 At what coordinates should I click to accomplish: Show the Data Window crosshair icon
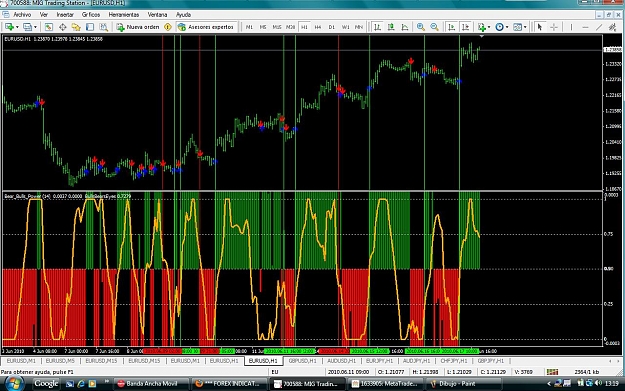(63, 27)
